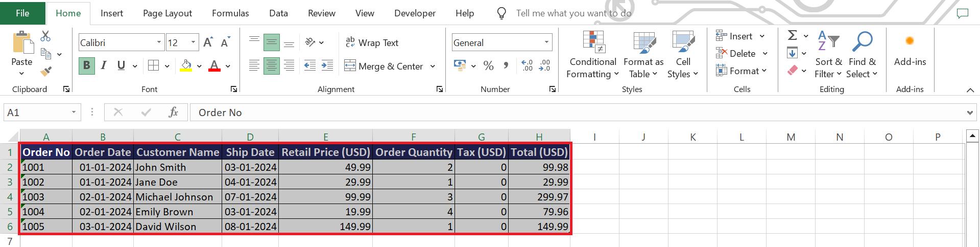
Task: Click AutoSum sigma icon
Action: click(x=792, y=35)
